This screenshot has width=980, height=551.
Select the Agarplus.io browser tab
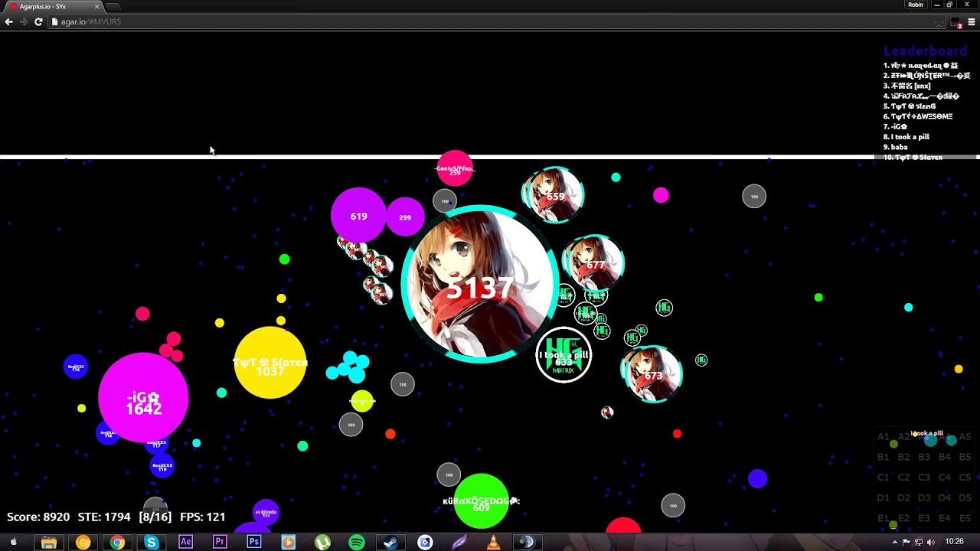(54, 6)
